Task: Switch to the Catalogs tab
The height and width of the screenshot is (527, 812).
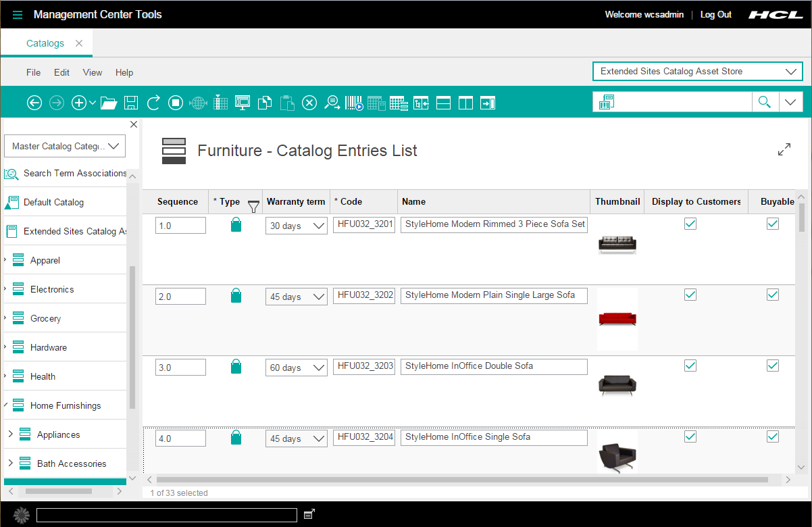Action: pos(47,42)
